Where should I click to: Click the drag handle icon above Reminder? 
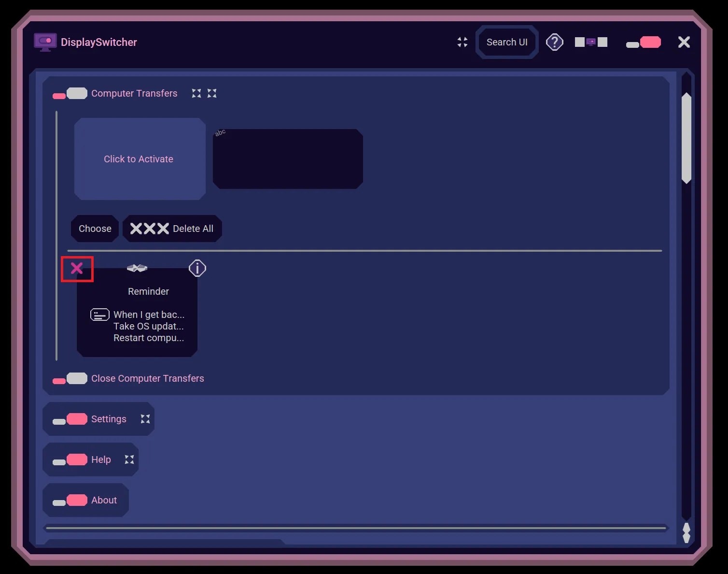[x=137, y=268]
